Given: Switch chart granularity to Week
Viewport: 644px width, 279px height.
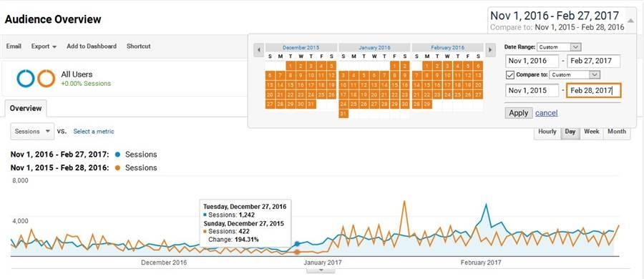Looking at the screenshot, I should (592, 132).
